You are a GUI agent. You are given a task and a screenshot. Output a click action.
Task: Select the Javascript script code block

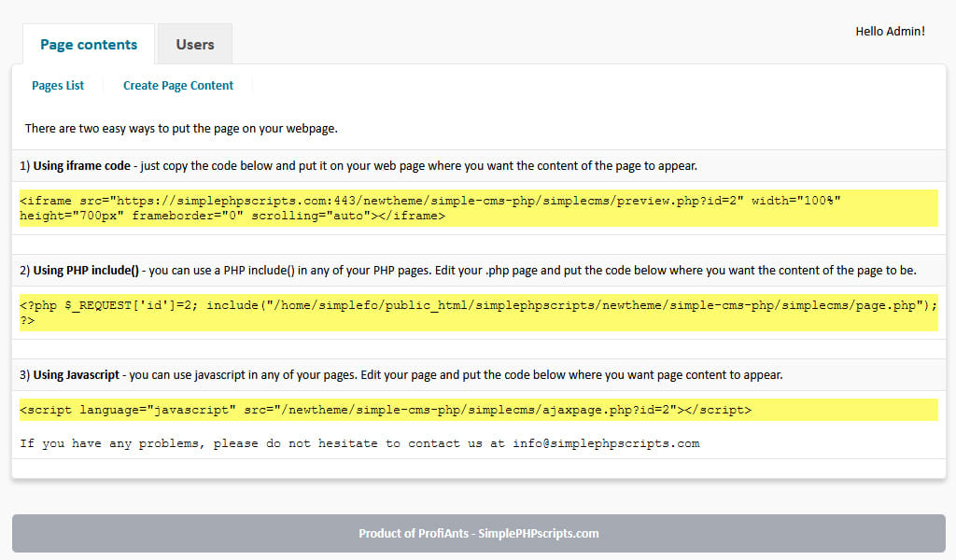(x=479, y=410)
